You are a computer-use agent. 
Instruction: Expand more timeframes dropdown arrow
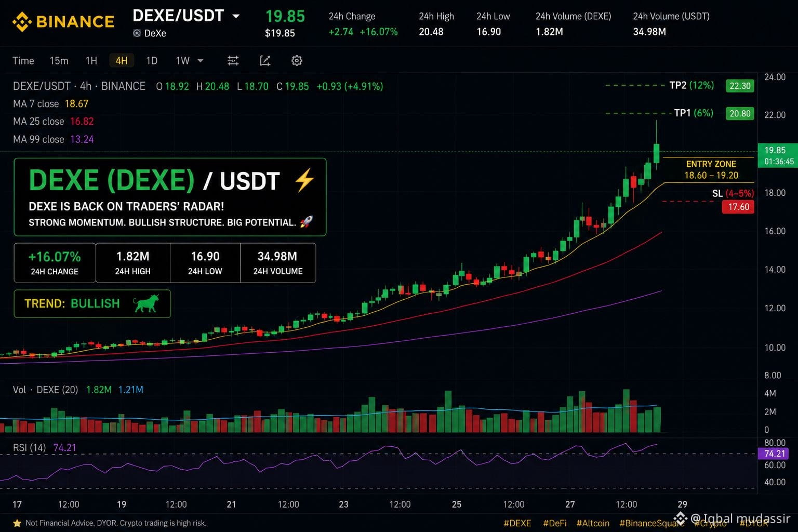tap(201, 61)
